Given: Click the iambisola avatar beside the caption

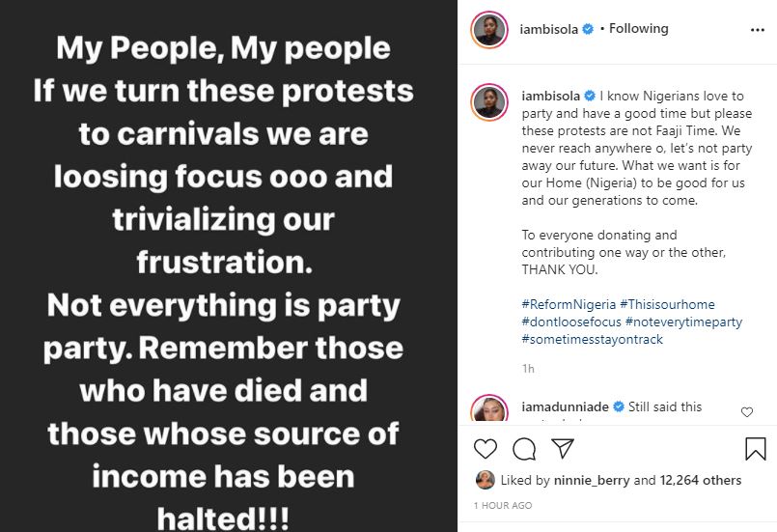Looking at the screenshot, I should (x=488, y=101).
